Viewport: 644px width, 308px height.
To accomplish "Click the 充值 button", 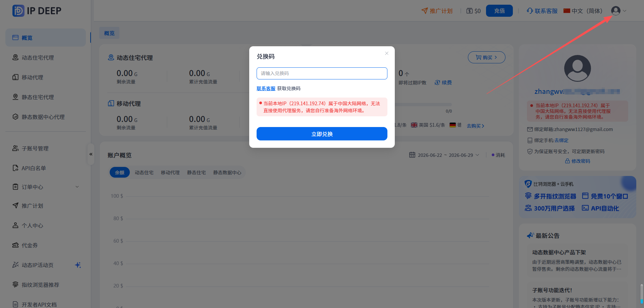I will [x=499, y=11].
